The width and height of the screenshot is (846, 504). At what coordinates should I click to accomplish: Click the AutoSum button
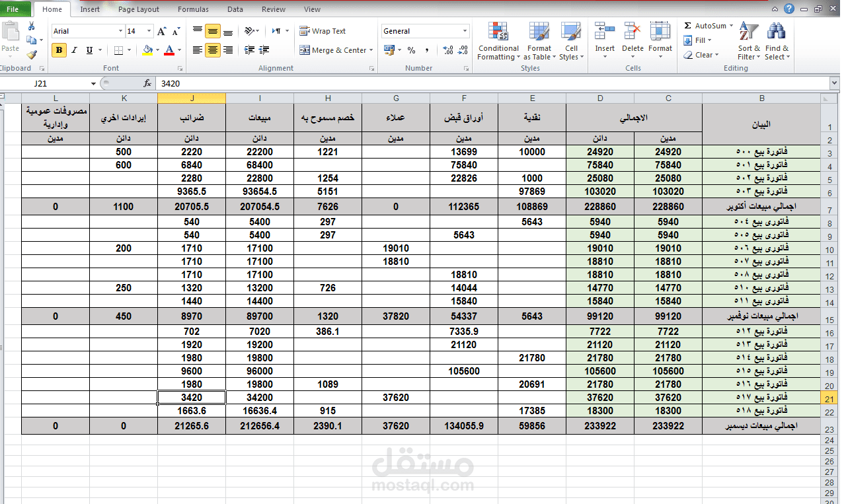(x=705, y=26)
